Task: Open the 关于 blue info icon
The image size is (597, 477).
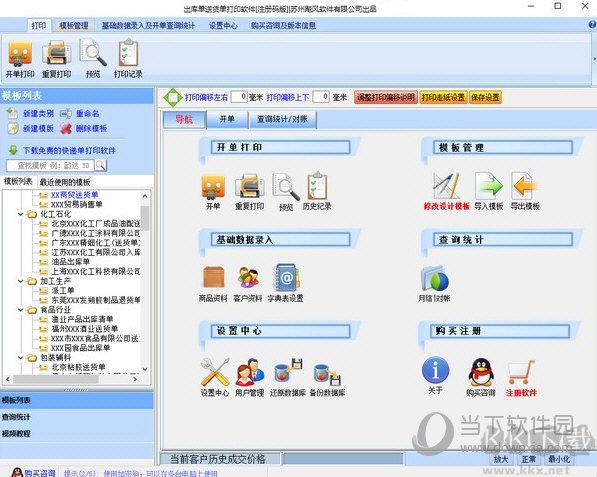Action: (x=436, y=370)
